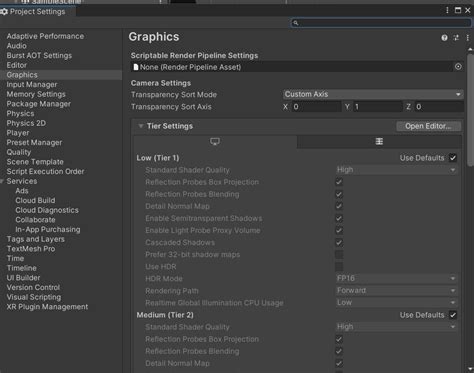The width and height of the screenshot is (474, 373).
Task: Open the Render Pipeline Asset object picker
Action: tap(458, 67)
